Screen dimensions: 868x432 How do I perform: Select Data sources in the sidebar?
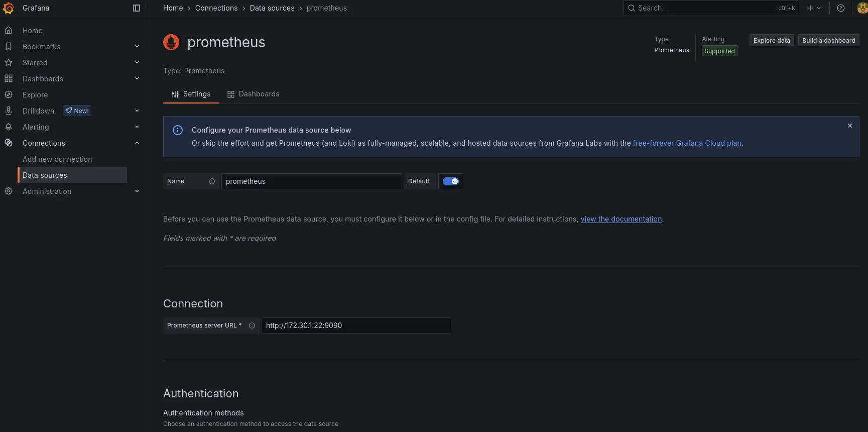pos(72,175)
